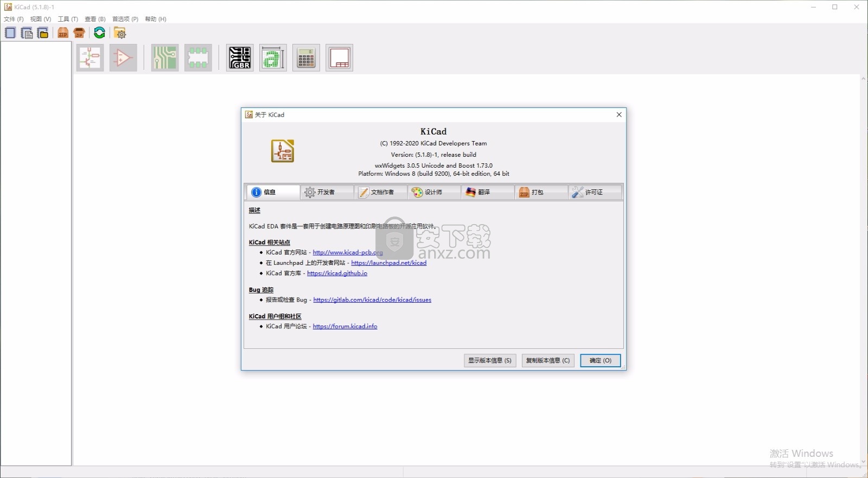Click the Unarchive project icon

pyautogui.click(x=79, y=33)
